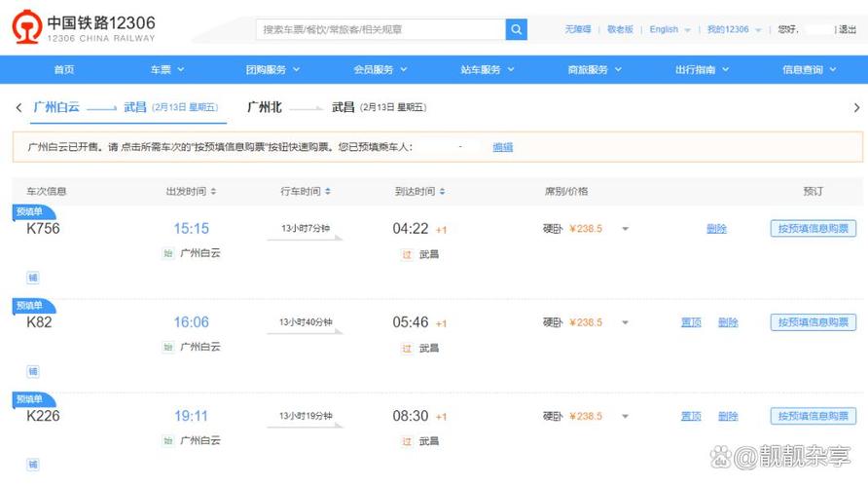Click 删除 delete link for K226

pyautogui.click(x=728, y=416)
